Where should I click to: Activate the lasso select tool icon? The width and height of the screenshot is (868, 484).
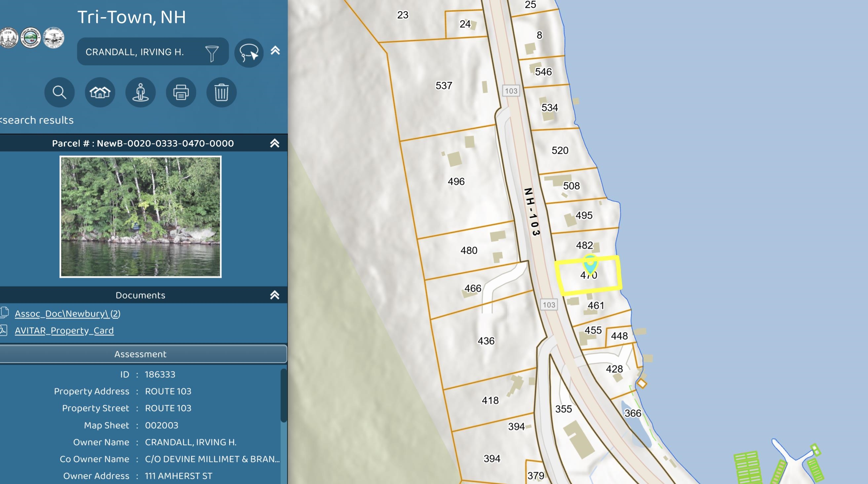point(249,53)
